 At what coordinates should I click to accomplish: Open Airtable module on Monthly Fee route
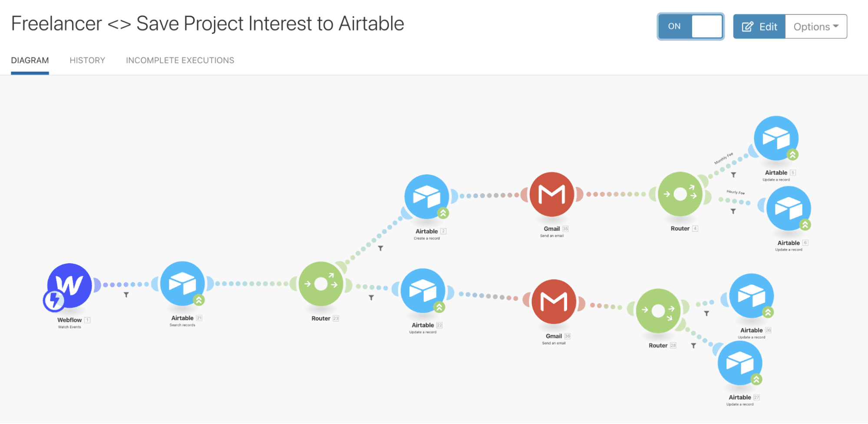click(x=776, y=138)
